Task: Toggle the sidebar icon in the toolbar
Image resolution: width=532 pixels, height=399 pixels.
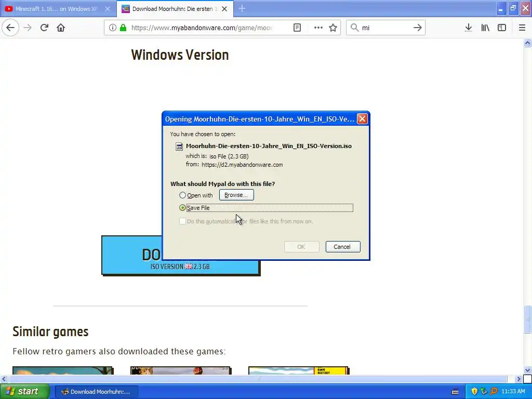Action: click(502, 28)
